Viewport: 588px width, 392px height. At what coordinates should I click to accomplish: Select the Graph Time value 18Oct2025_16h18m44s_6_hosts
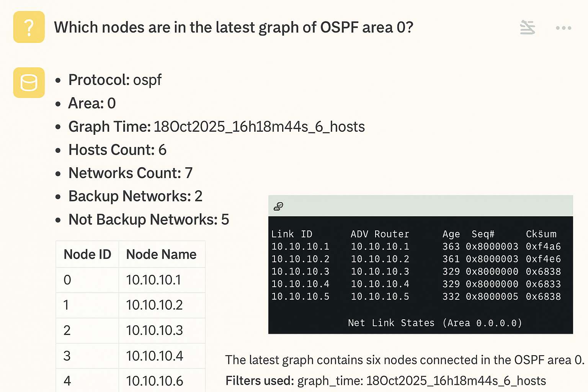(x=259, y=127)
